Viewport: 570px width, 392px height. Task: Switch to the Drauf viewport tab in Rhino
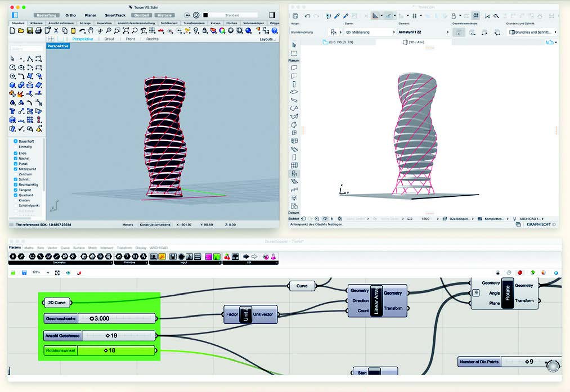click(109, 38)
